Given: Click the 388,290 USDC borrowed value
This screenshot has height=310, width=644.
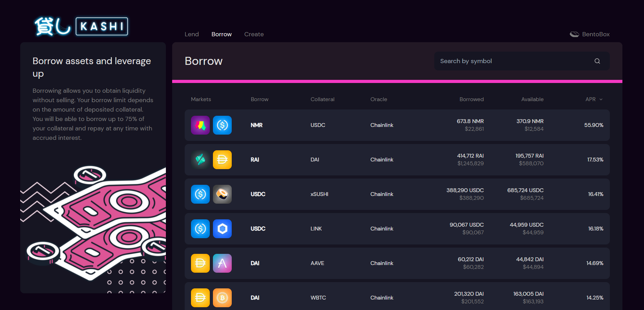Looking at the screenshot, I should [x=465, y=190].
